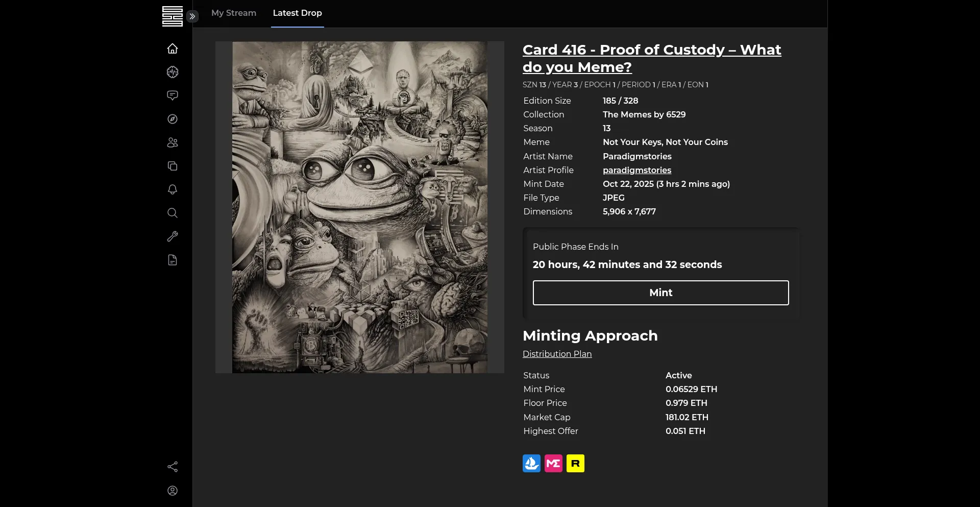Click the share icon in sidebar

pos(173,467)
